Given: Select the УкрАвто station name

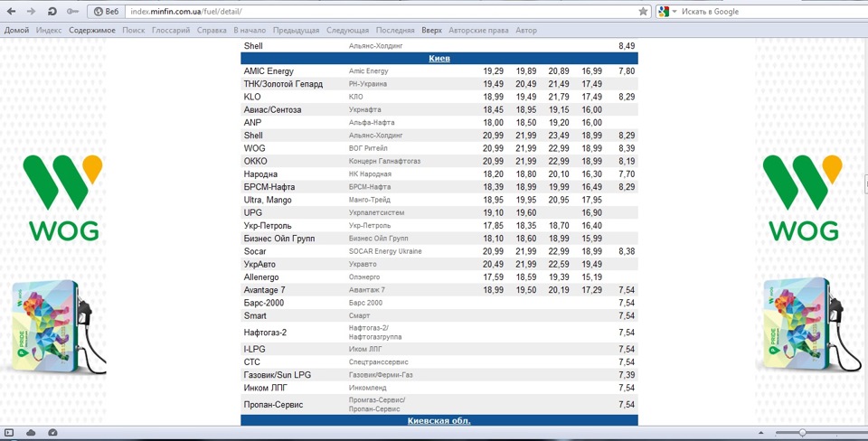Looking at the screenshot, I should click(259, 265).
